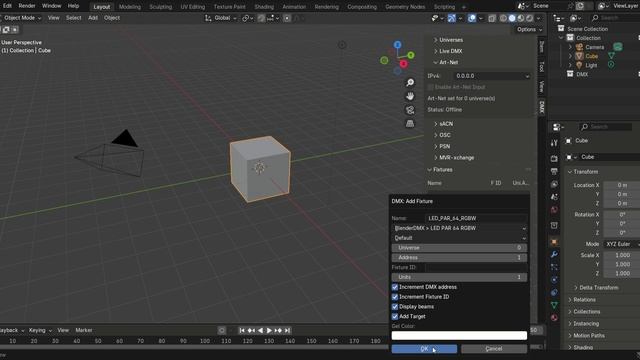This screenshot has width=640, height=360.
Task: Open the green Object Data tab icon
Action: 554,305
